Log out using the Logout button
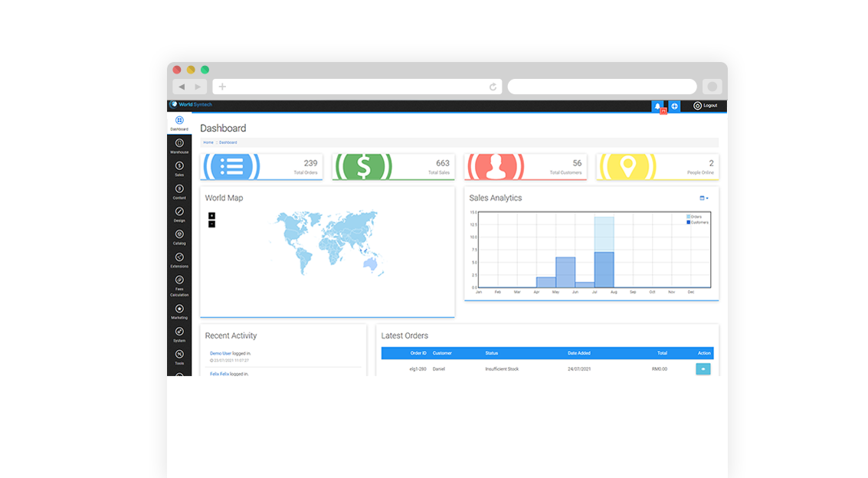 tap(706, 106)
